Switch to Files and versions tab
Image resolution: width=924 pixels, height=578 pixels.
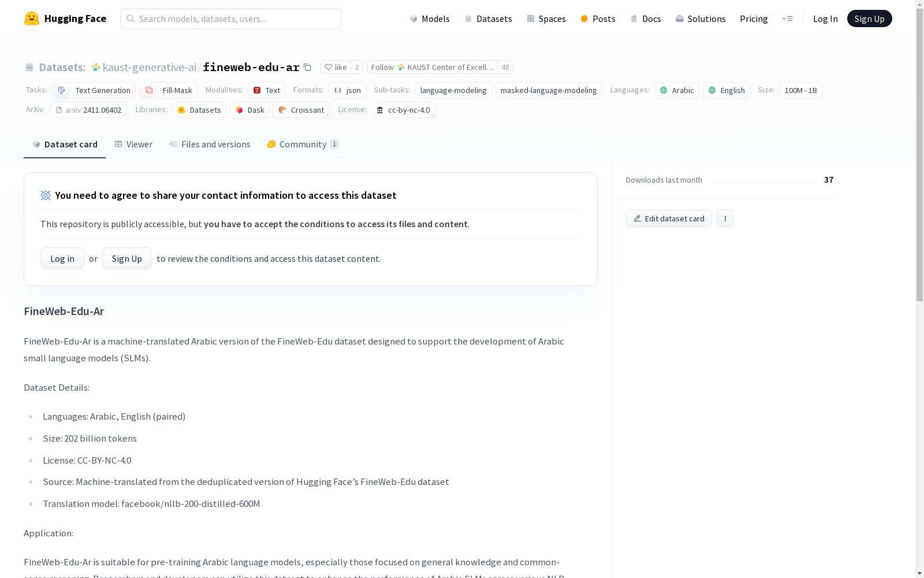point(210,144)
